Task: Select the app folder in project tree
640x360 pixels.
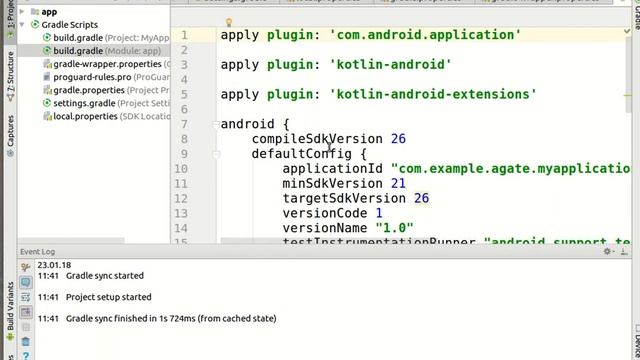Action: 44,12
